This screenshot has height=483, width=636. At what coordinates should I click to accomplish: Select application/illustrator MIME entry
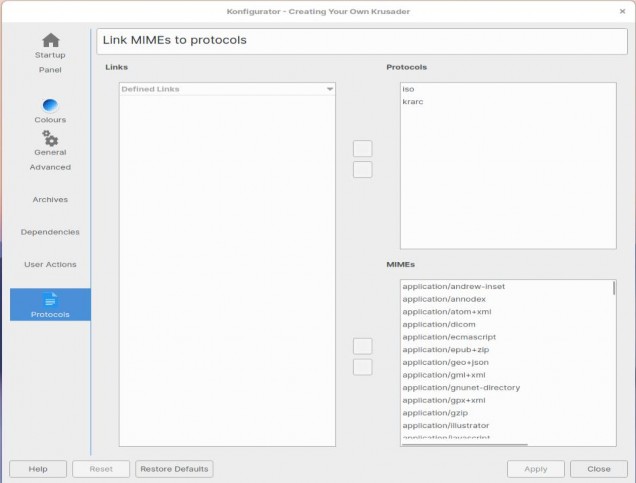pyautogui.click(x=506, y=425)
